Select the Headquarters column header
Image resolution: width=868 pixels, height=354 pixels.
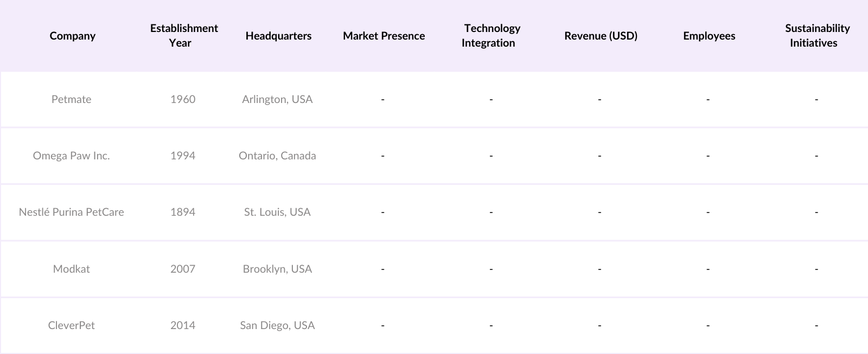[278, 36]
